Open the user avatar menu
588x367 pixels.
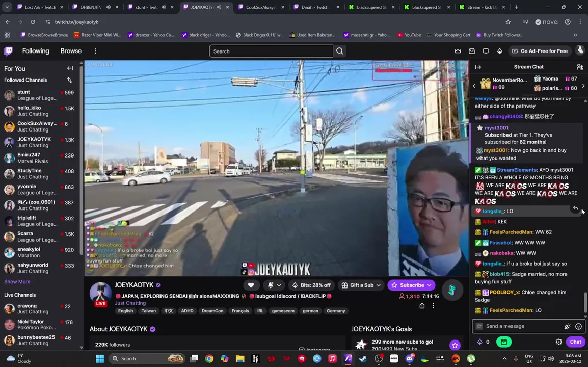[x=580, y=50]
